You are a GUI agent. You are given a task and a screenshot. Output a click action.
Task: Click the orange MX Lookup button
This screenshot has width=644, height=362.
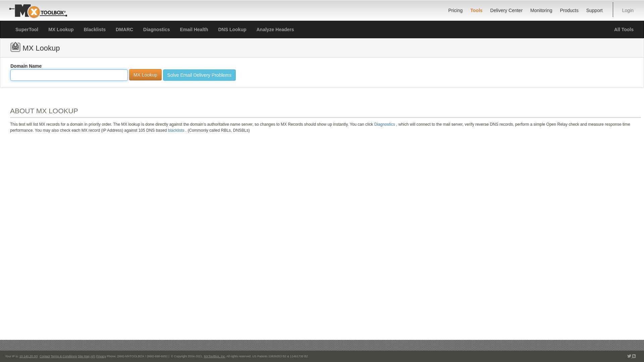click(145, 75)
